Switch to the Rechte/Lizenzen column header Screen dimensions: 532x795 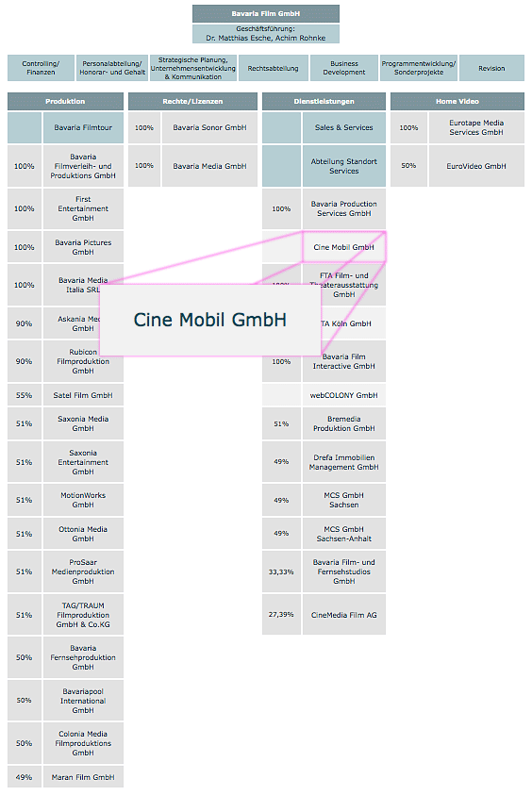(x=192, y=102)
